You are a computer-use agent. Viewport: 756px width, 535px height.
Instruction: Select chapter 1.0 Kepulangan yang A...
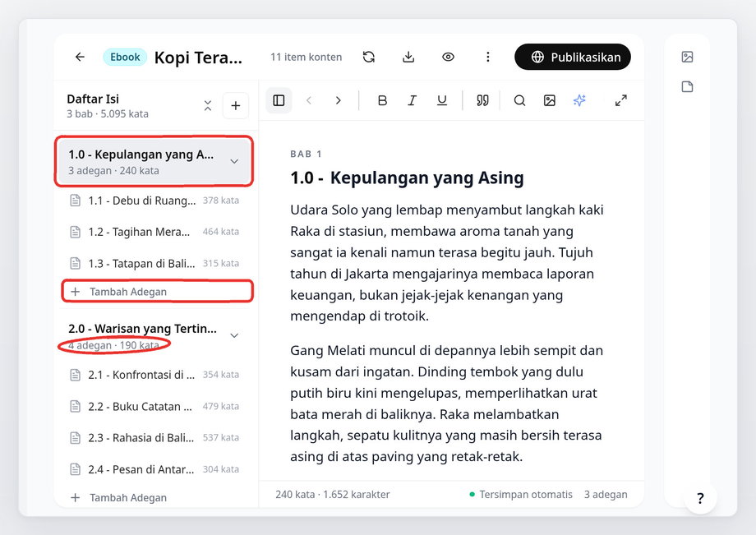[154, 161]
